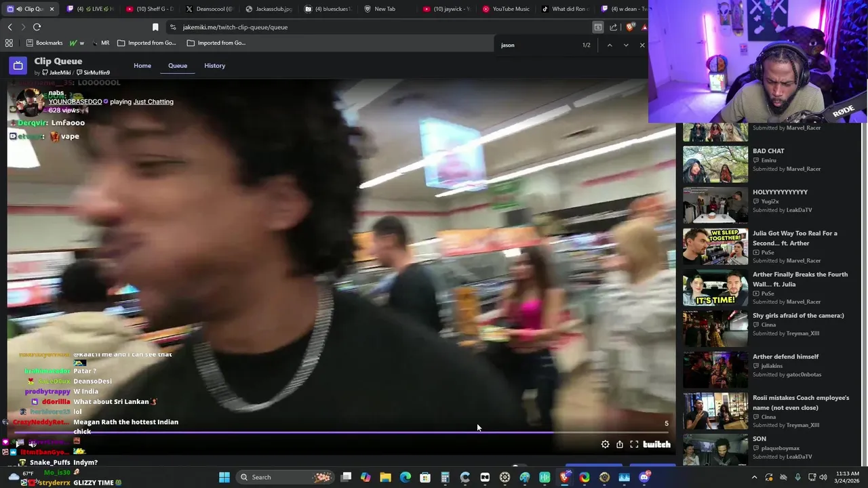Open Brave browser taskbar icon

click(565, 477)
